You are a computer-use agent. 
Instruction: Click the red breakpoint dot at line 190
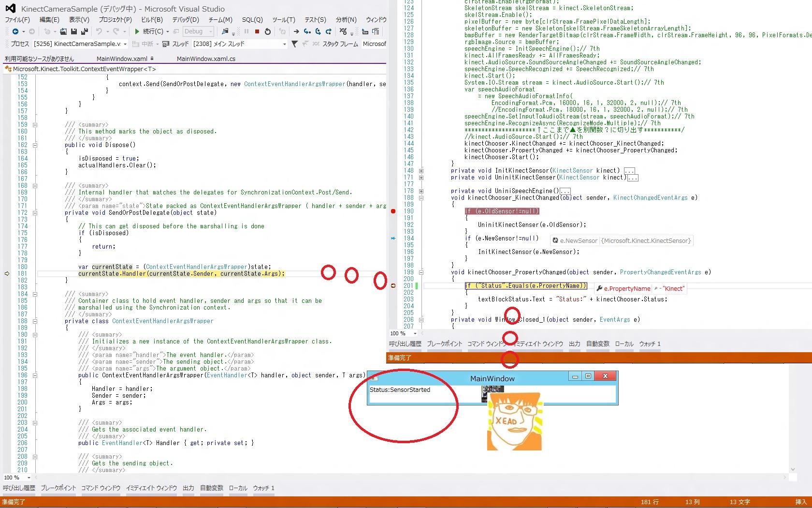[x=393, y=211]
